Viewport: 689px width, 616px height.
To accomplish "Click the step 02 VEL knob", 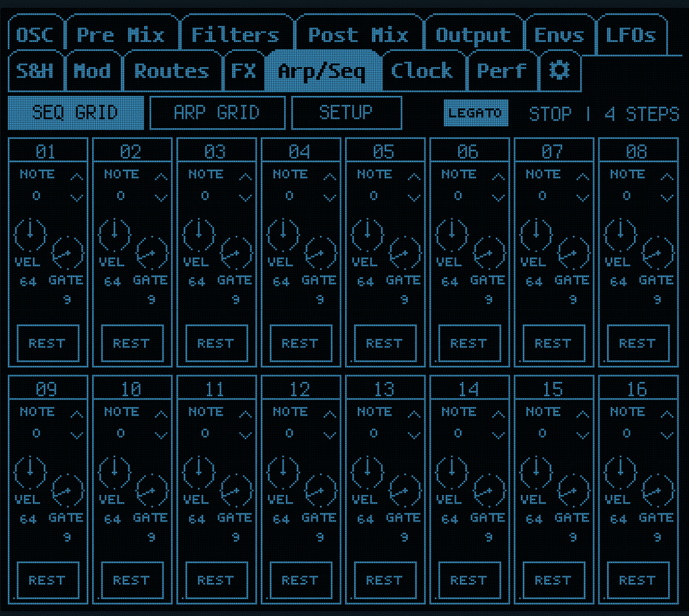I will click(114, 235).
